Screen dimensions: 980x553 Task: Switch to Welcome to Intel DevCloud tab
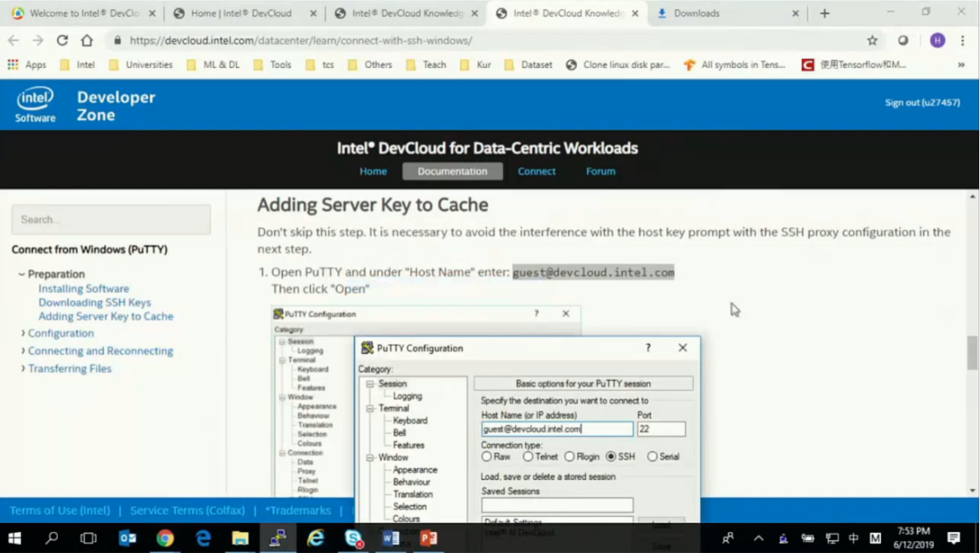point(84,13)
